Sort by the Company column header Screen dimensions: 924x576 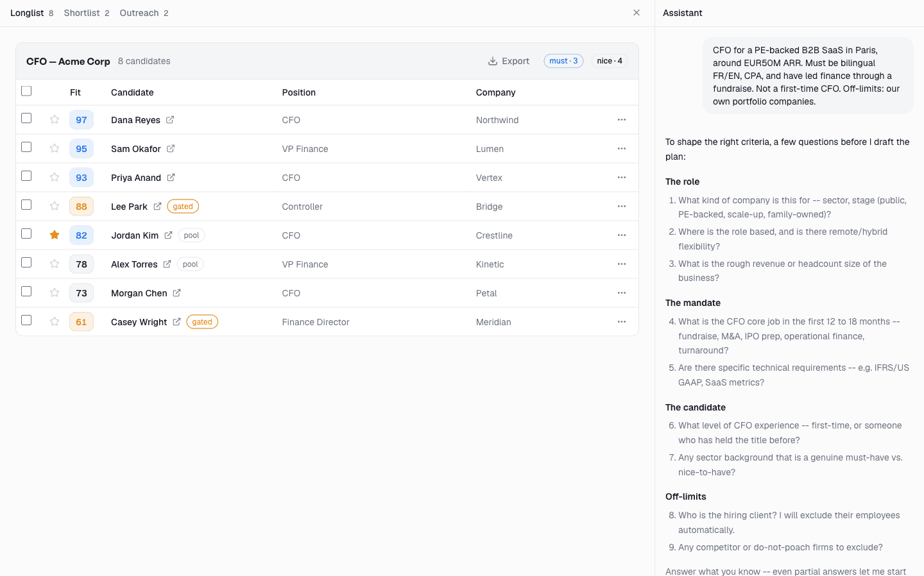click(x=495, y=92)
